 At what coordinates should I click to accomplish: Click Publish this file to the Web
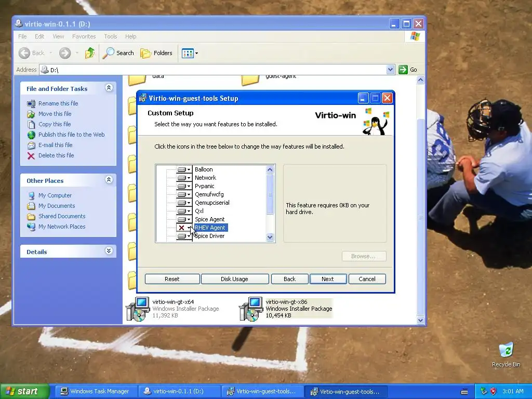point(71,135)
